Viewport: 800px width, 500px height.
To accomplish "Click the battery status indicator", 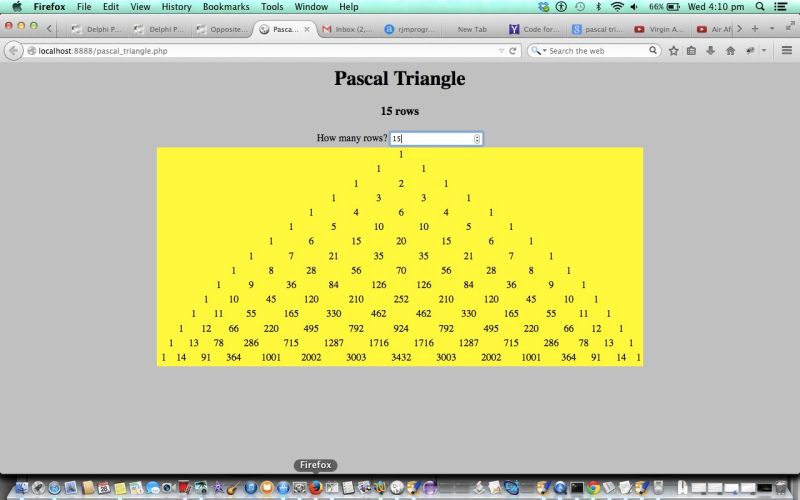I will point(664,7).
